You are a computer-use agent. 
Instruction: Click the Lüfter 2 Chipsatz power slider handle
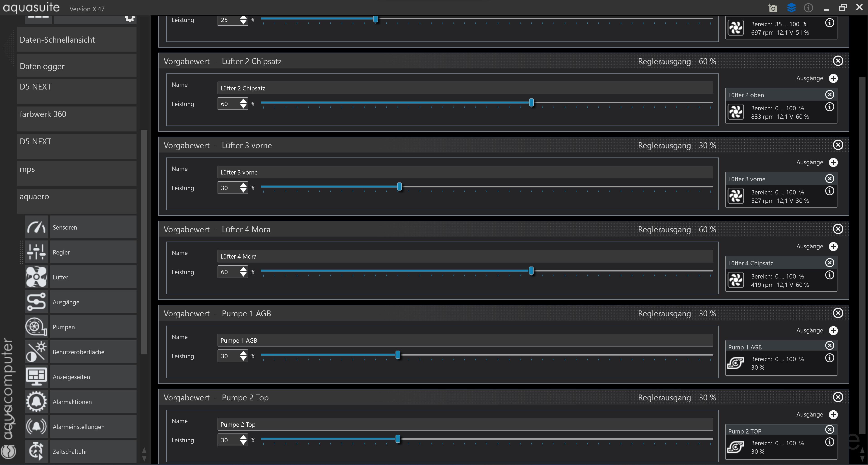pyautogui.click(x=531, y=102)
